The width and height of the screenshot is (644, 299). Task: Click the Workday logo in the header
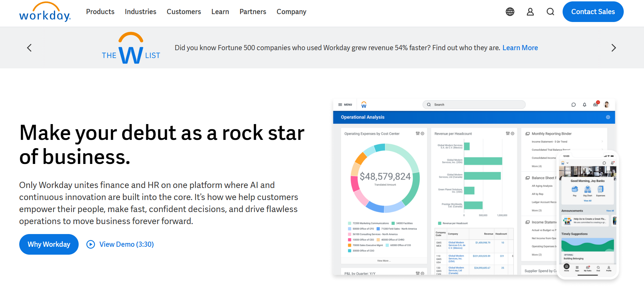coord(45,12)
